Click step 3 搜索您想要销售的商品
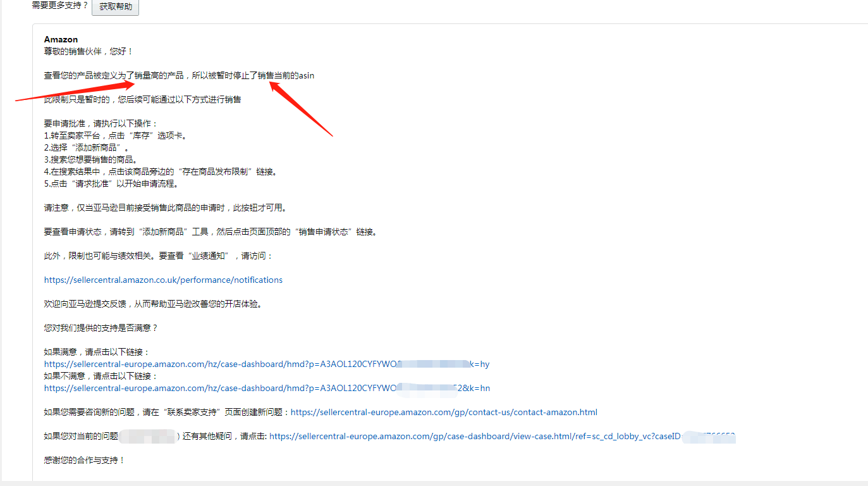The width and height of the screenshot is (868, 486). 91,159
